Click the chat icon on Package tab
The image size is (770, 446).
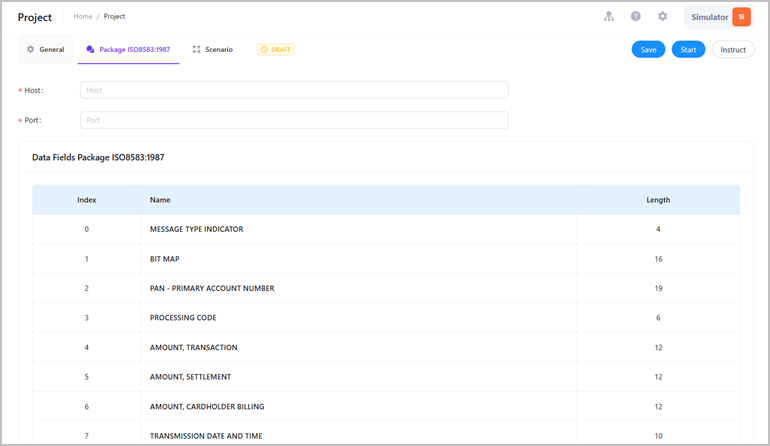point(90,49)
